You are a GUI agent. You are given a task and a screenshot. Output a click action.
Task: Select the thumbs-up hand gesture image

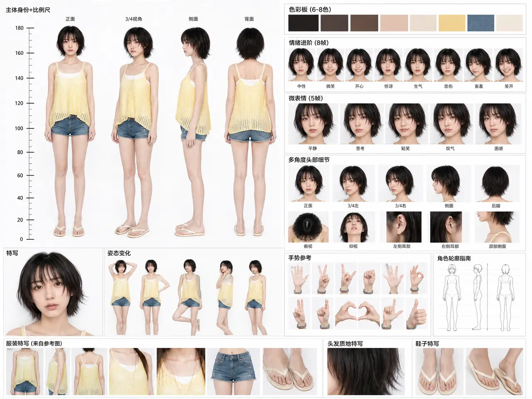coord(417,314)
